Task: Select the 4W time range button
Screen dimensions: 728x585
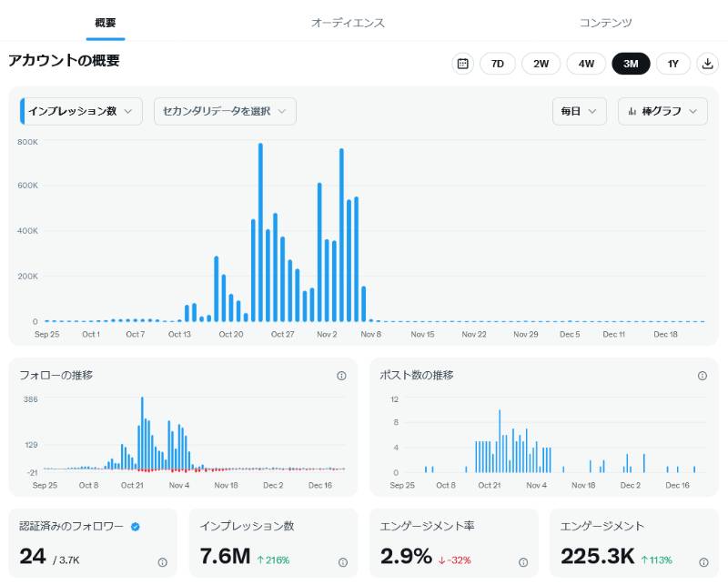Action: (x=586, y=64)
